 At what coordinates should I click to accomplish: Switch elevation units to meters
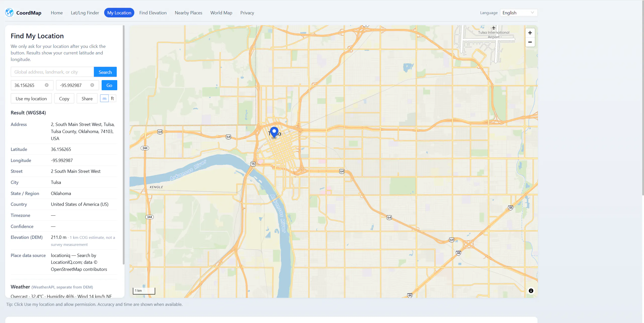[x=104, y=99]
